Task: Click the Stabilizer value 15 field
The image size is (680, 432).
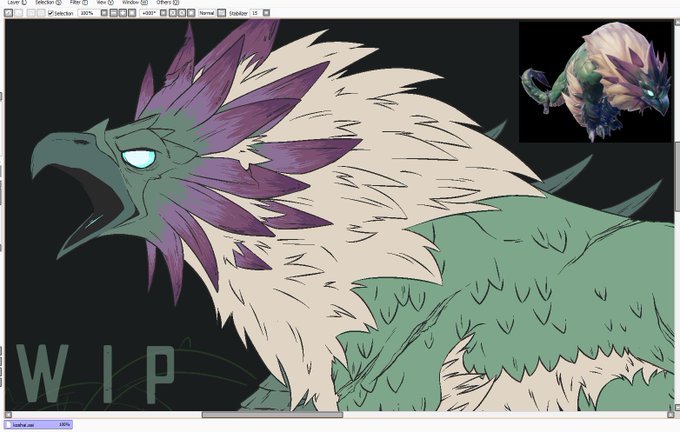Action: (x=255, y=13)
